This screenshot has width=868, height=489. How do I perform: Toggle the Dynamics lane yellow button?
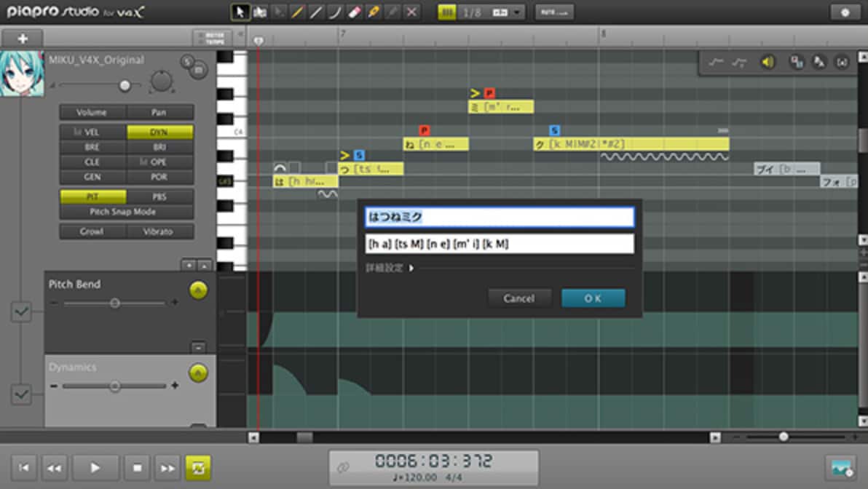[x=198, y=373]
